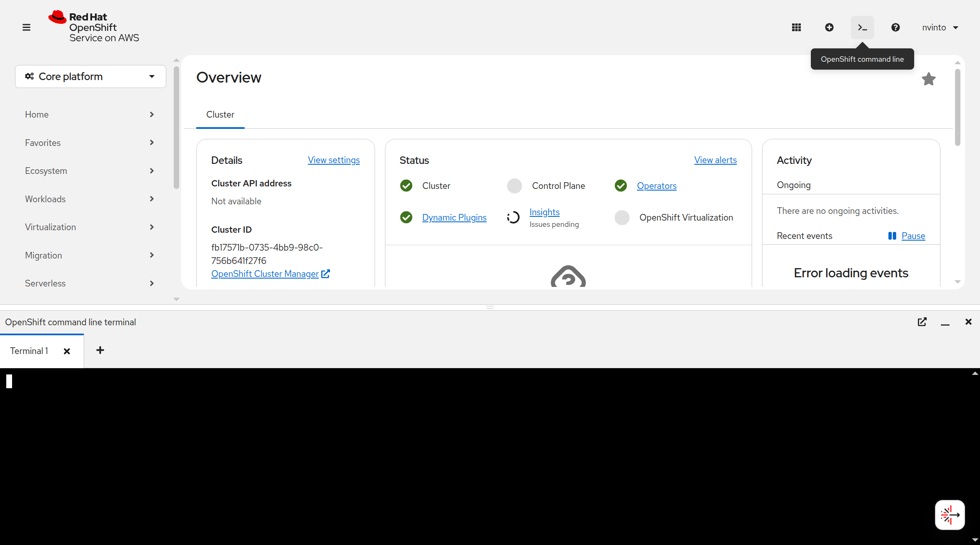Expand the Home navigation section
This screenshot has width=980, height=545.
tap(90, 115)
